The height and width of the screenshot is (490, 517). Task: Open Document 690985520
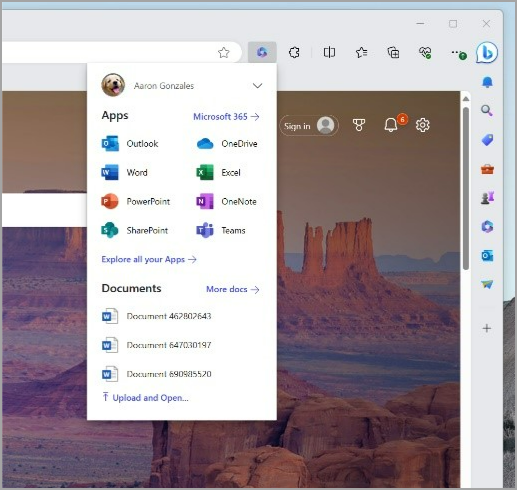coord(156,374)
